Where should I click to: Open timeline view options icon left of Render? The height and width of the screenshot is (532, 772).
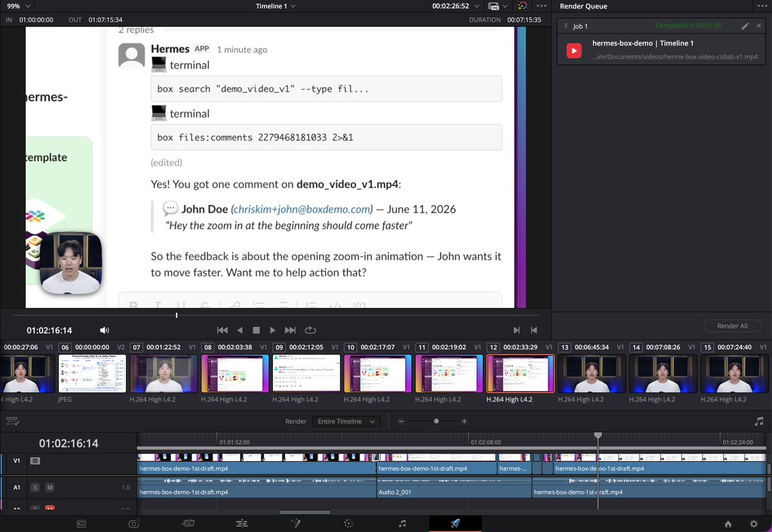click(x=12, y=421)
